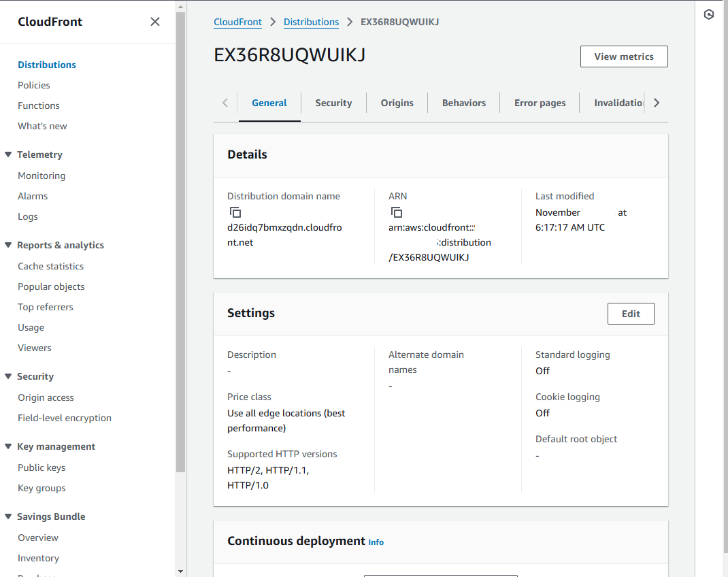Click the hexagon icon in top-right corner
The image size is (728, 577).
click(708, 14)
